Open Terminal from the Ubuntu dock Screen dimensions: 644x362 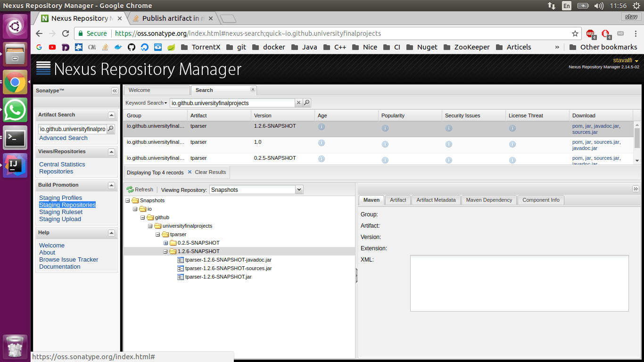point(15,138)
